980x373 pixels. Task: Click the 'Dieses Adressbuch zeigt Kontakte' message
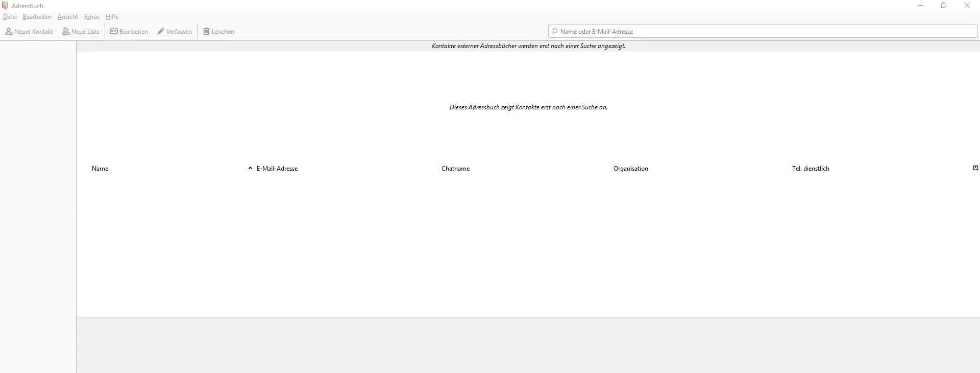pos(528,107)
